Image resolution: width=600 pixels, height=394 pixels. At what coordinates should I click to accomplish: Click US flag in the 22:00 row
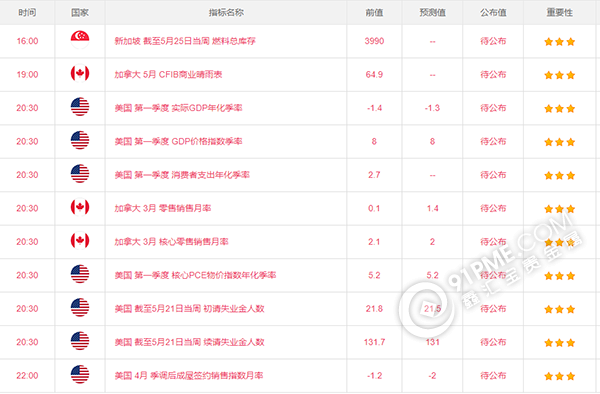click(80, 374)
